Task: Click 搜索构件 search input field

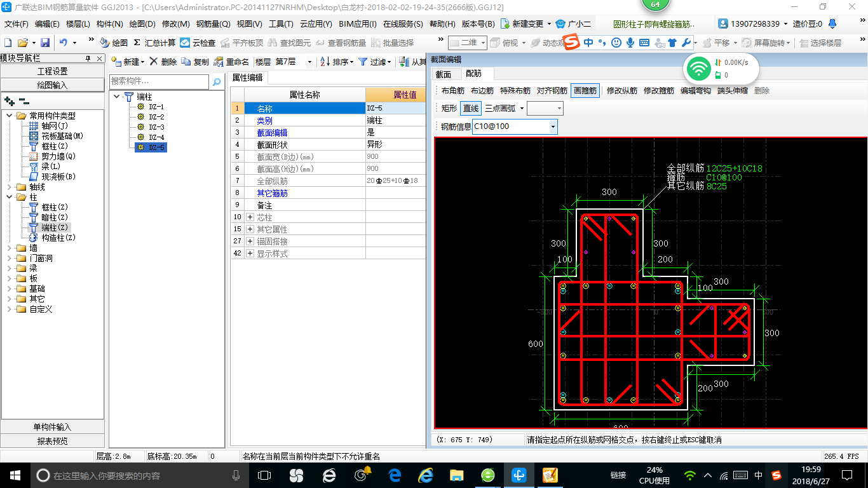Action: tap(159, 81)
